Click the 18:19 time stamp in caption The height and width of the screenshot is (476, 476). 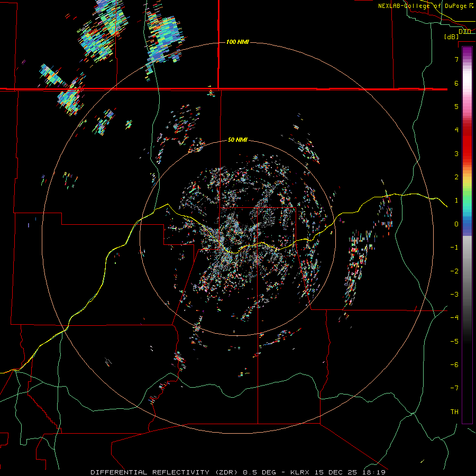(x=374, y=472)
